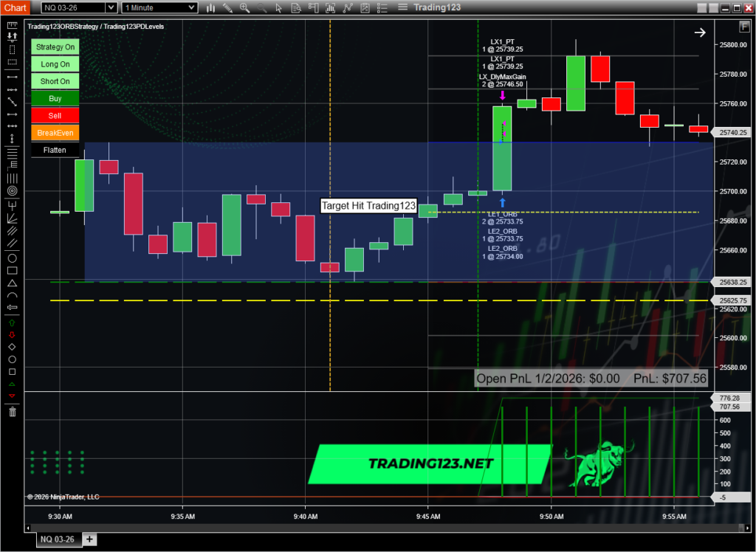
Task: Open the hamburger properties menu in the toolbar
Action: point(402,7)
